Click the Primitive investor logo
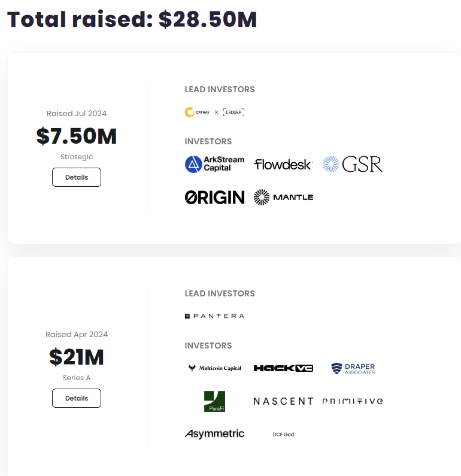Viewport: 461px width, 476px height. pyautogui.click(x=353, y=401)
